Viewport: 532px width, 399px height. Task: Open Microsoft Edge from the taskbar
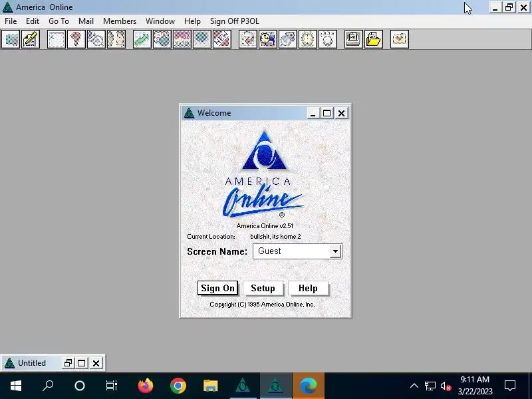point(309,386)
